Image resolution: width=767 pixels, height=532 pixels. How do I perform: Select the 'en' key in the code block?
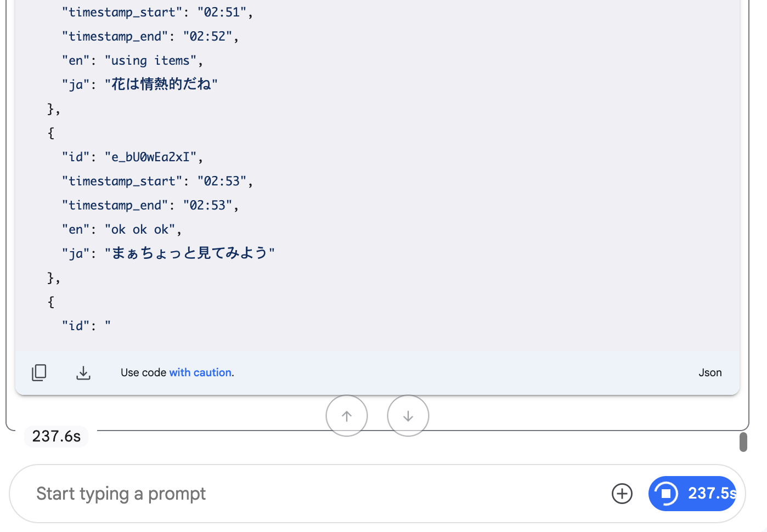(75, 229)
